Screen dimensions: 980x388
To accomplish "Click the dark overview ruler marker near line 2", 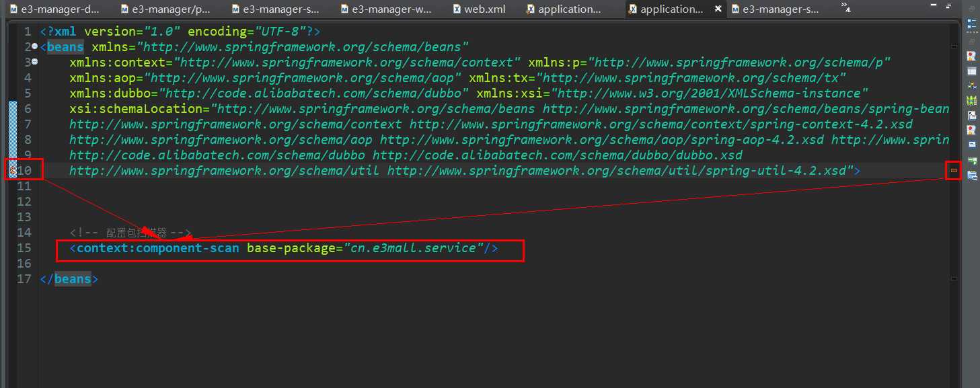I will [953, 46].
